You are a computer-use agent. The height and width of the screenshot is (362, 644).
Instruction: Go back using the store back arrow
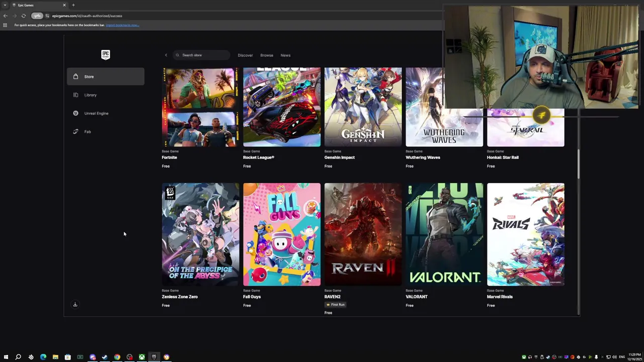click(166, 55)
